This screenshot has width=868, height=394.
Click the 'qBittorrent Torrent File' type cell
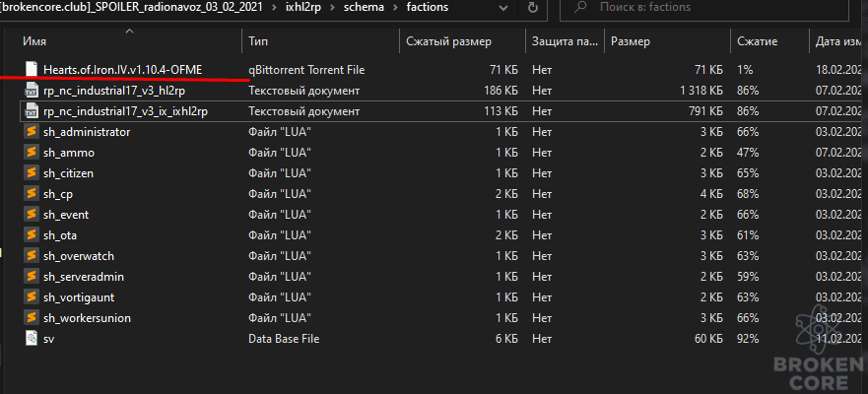(306, 70)
